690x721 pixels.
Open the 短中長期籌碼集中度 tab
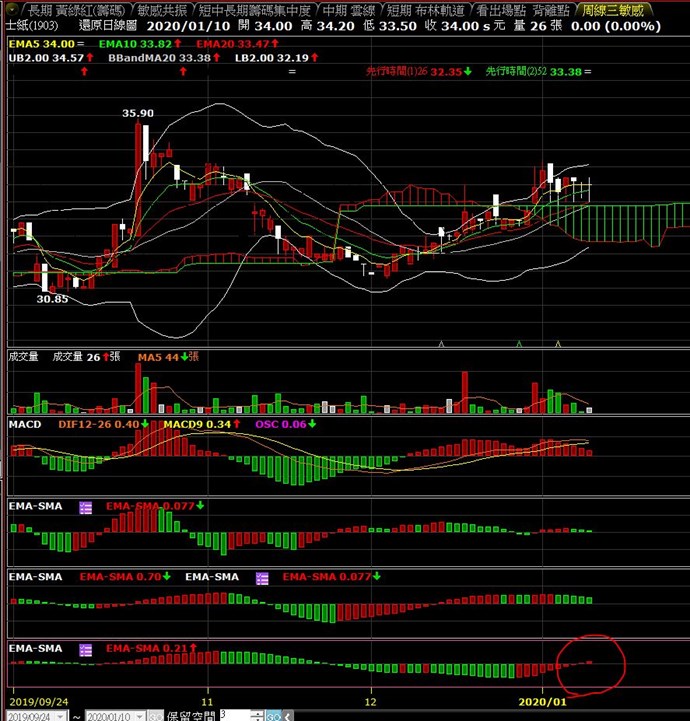(255, 10)
